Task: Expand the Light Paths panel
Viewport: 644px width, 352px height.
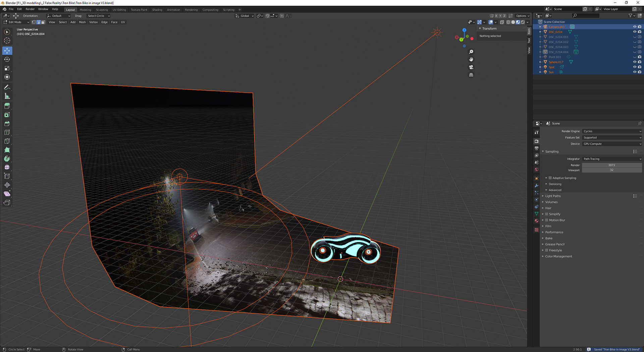Action: click(x=553, y=196)
